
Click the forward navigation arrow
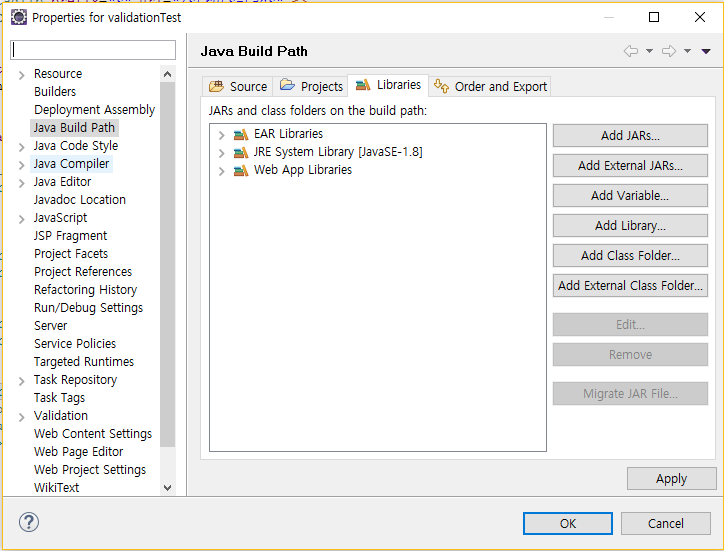pyautogui.click(x=669, y=51)
